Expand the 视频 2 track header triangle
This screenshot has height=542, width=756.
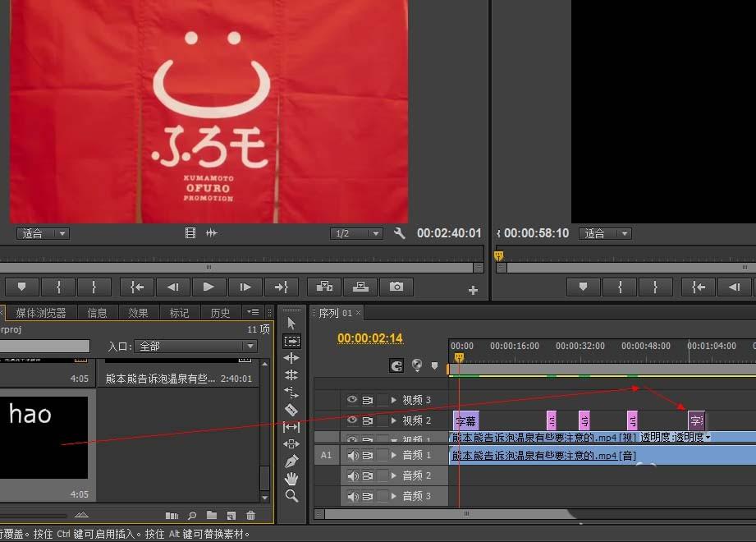[x=392, y=420]
